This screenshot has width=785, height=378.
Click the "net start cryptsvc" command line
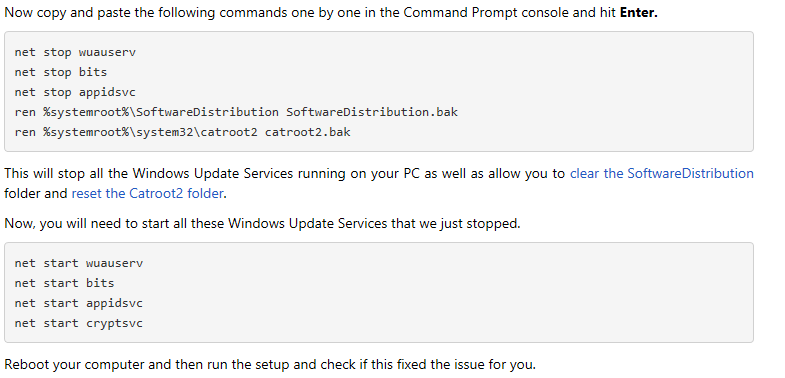[x=79, y=323]
